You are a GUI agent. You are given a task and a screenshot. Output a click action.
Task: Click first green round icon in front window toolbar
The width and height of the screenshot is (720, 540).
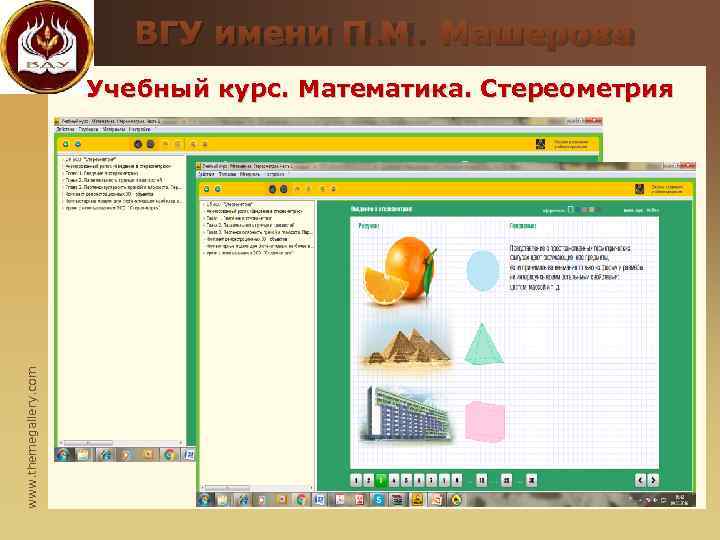(x=207, y=189)
